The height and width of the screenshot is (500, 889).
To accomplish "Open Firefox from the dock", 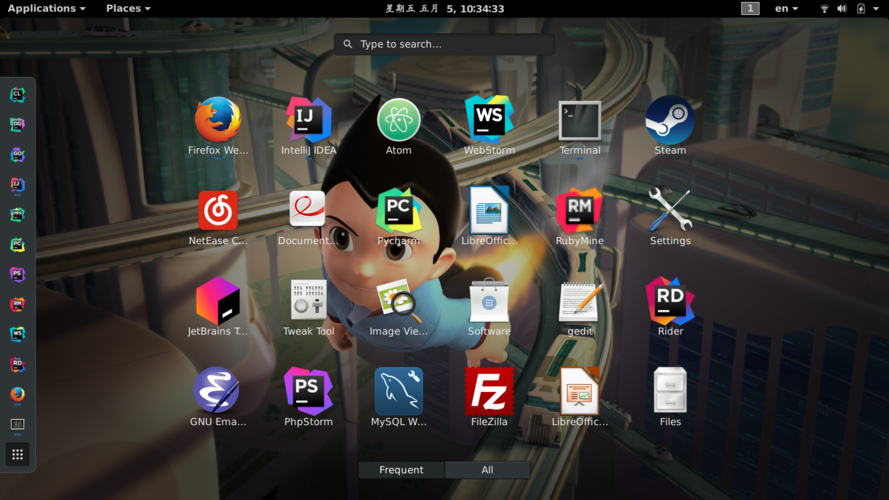I will click(18, 394).
